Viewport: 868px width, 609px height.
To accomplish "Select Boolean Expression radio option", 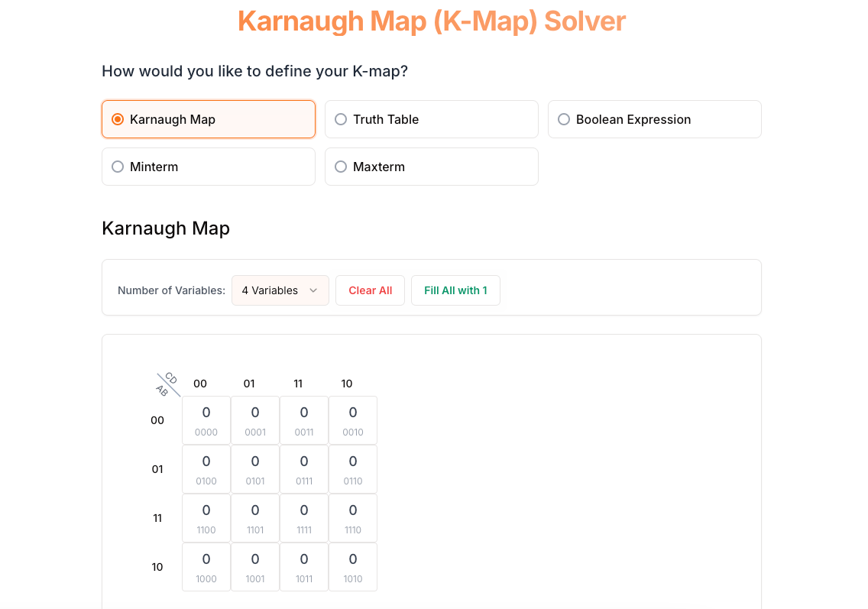I will click(654, 119).
